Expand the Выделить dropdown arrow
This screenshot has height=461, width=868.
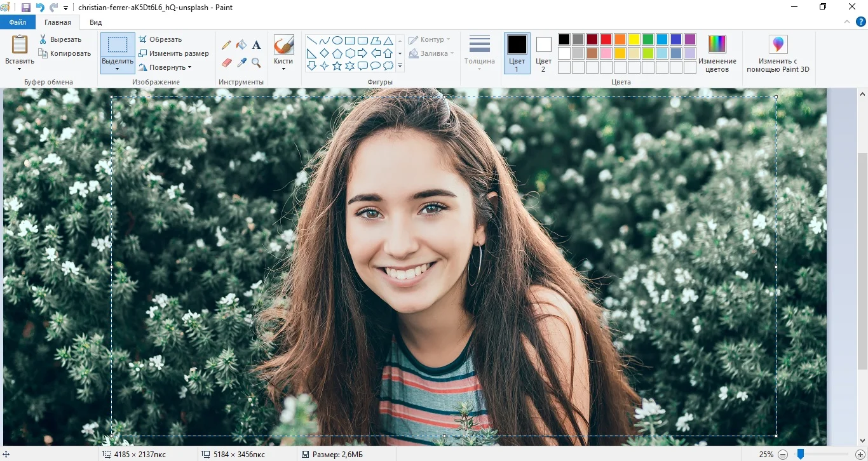pos(118,69)
